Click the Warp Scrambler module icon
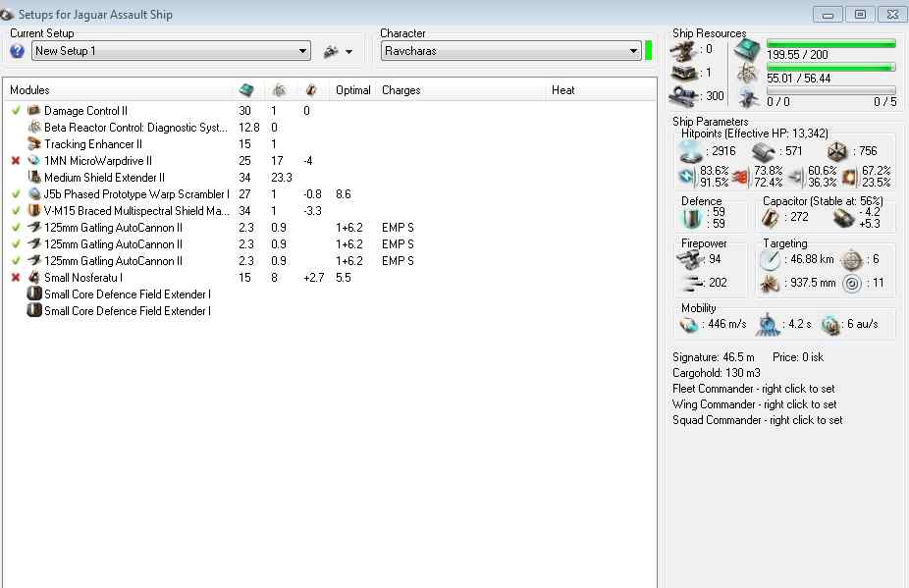 pyautogui.click(x=34, y=193)
